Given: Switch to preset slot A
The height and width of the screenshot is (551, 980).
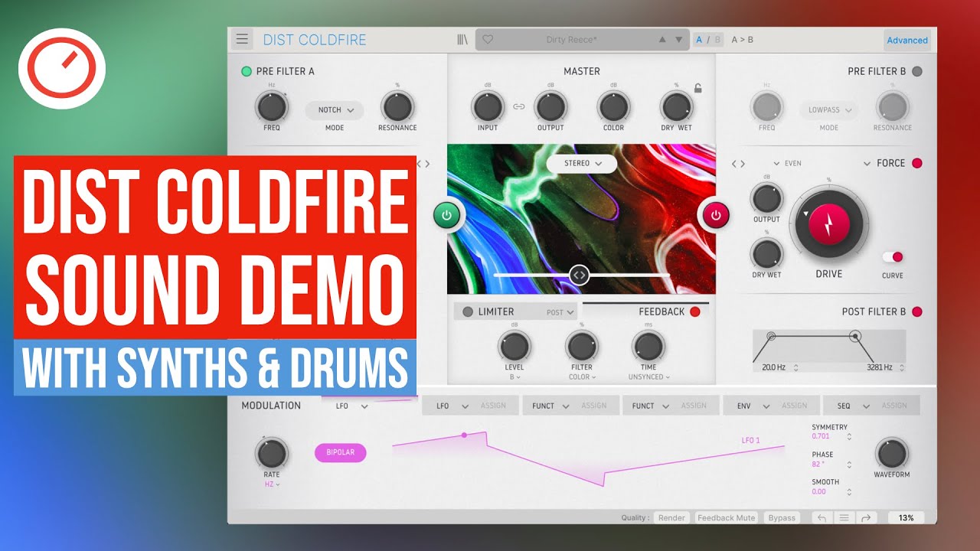Looking at the screenshot, I should (x=700, y=40).
